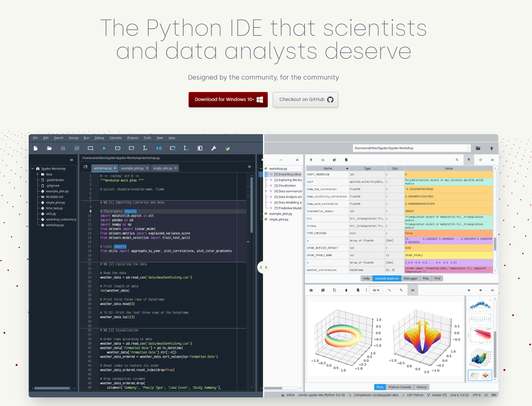Open the Plots pane hamburger options menu
This screenshot has width=532, height=406.
click(x=492, y=290)
